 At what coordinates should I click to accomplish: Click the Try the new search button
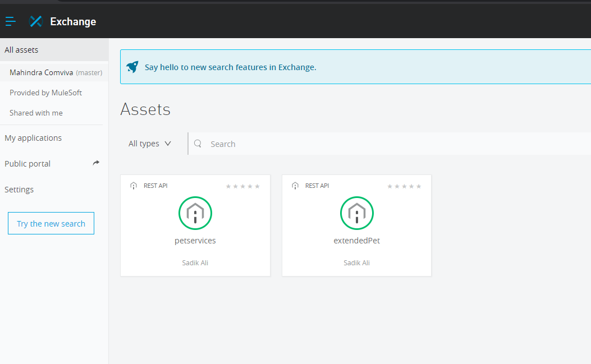(x=51, y=223)
